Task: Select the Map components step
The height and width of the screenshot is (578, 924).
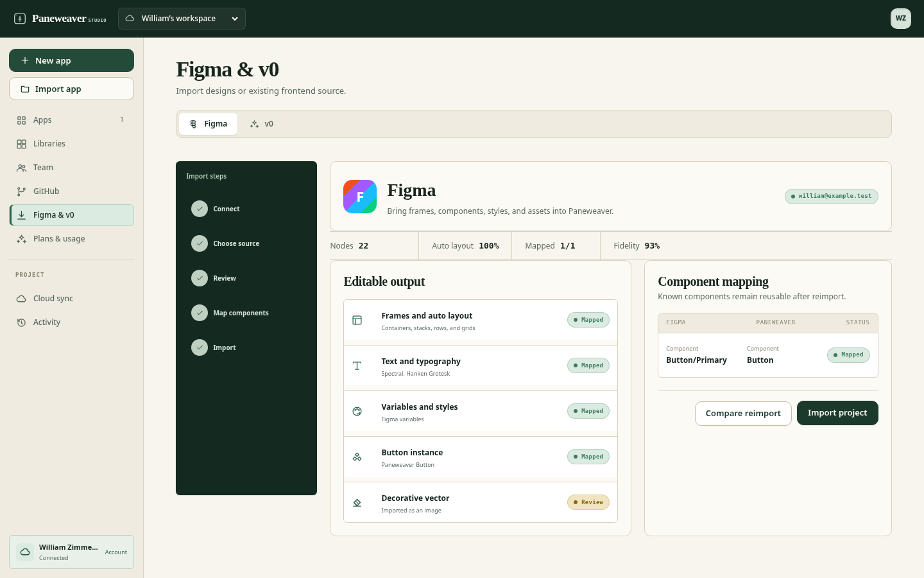Action: (x=246, y=313)
